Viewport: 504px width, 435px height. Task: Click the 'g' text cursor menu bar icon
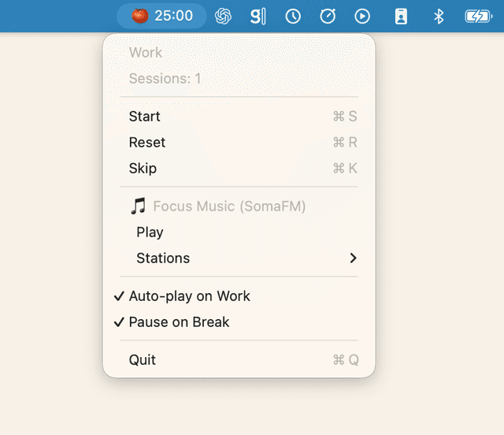pos(258,16)
